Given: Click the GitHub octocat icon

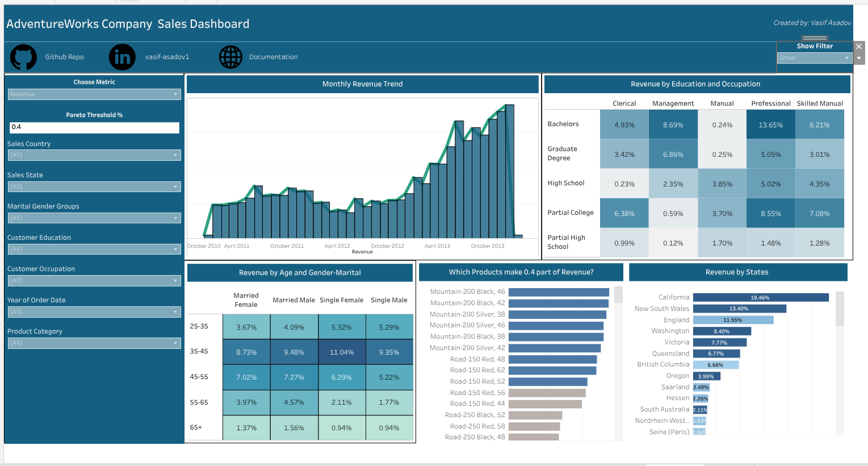Looking at the screenshot, I should 23,57.
